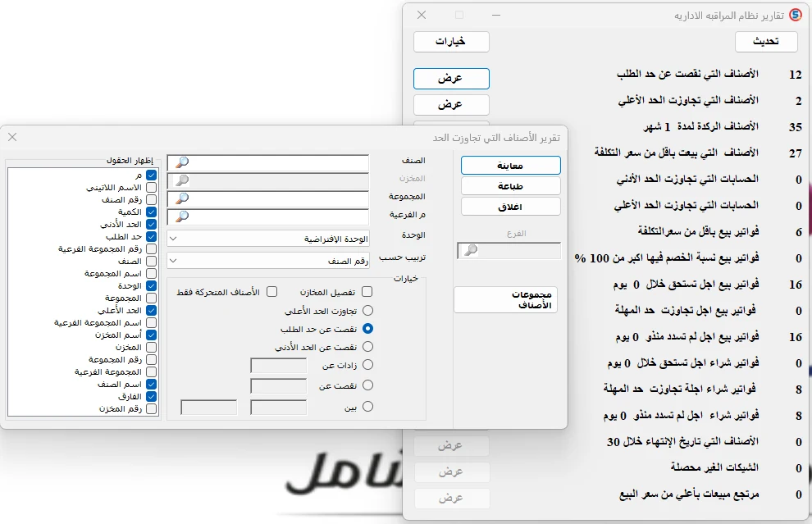
Task: Click the اغلاق close button
Action: point(511,207)
